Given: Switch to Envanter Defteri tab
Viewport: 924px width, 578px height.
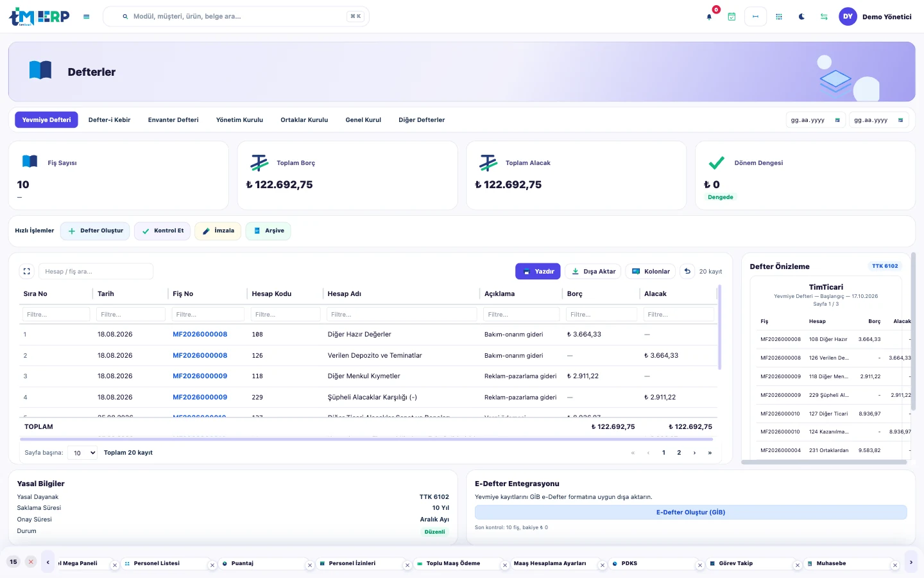Looking at the screenshot, I should pyautogui.click(x=173, y=120).
